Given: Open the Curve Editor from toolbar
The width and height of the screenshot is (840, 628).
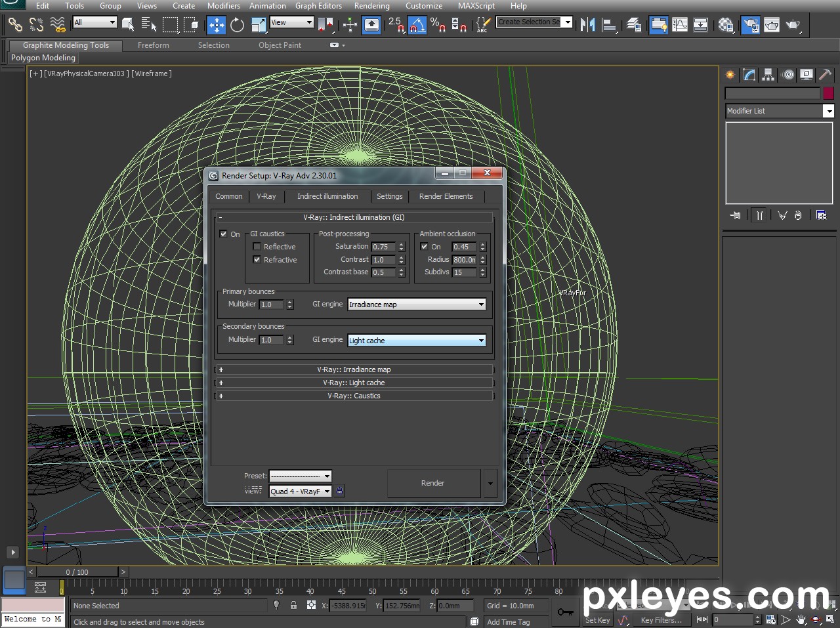Looking at the screenshot, I should pyautogui.click(x=680, y=25).
